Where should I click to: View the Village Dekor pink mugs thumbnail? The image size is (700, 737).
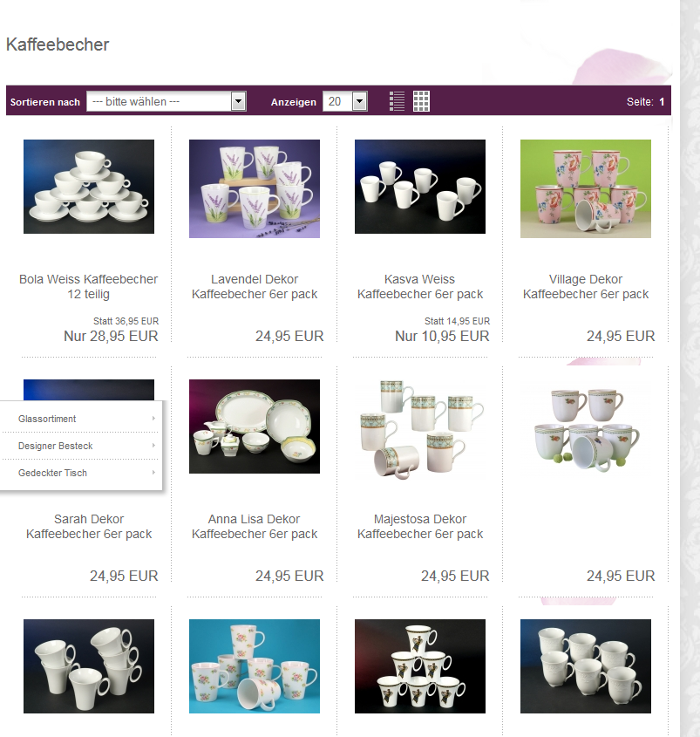point(586,188)
